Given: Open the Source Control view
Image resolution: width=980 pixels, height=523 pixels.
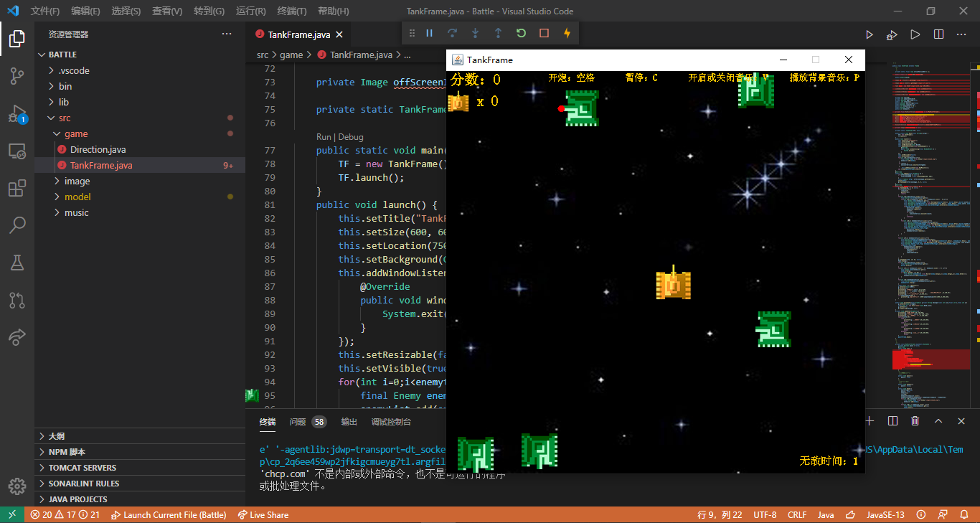Looking at the screenshot, I should point(17,76).
